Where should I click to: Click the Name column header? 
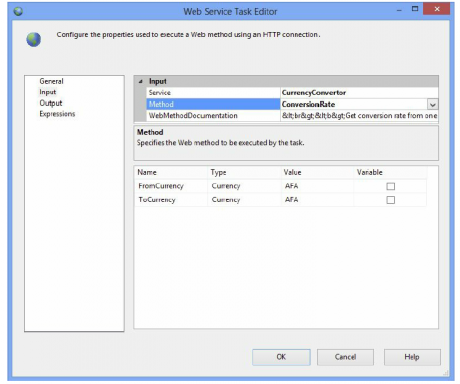(147, 172)
